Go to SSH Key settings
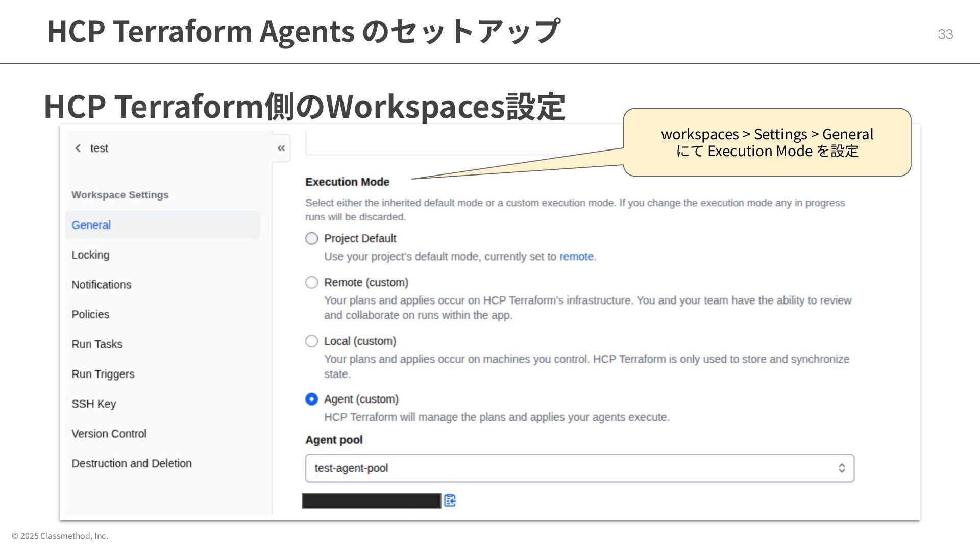The height and width of the screenshot is (551, 980). click(94, 404)
